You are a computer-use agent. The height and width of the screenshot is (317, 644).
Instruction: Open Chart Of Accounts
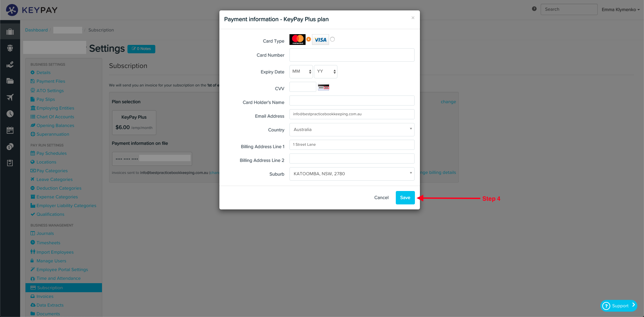(55, 117)
